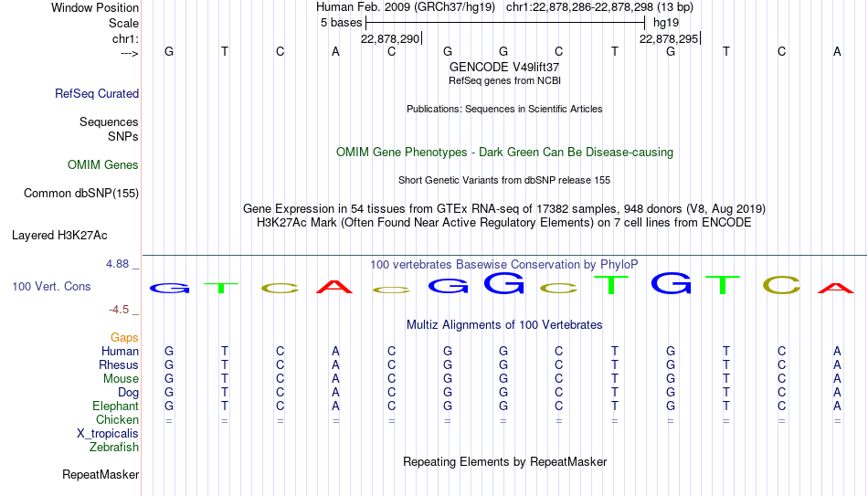Image resolution: width=868 pixels, height=496 pixels.
Task: Click the SNPs label on the left
Action: point(123,136)
